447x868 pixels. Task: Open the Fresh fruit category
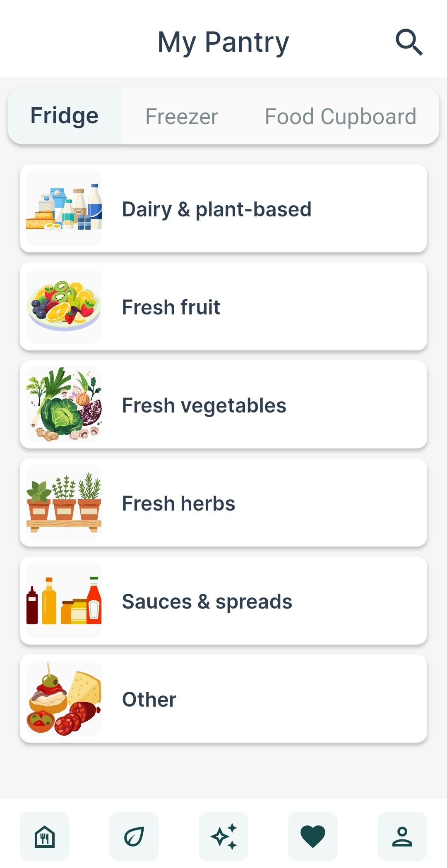click(223, 307)
